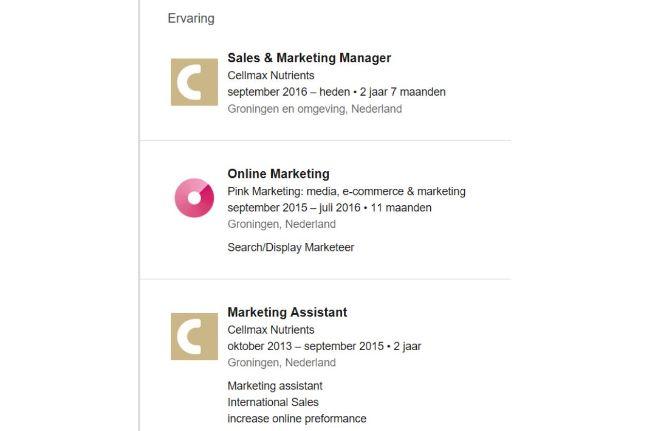Screen dimensions: 650x431
Task: Select the Online Marketing job title
Action: pos(278,174)
